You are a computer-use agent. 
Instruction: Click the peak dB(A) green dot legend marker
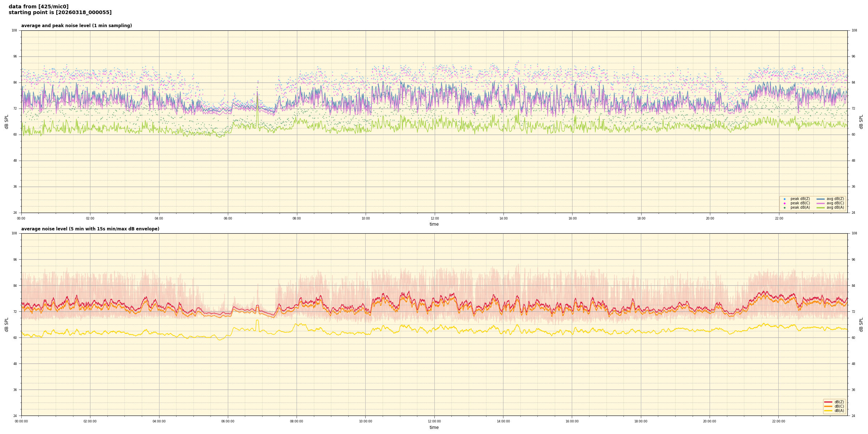[784, 208]
